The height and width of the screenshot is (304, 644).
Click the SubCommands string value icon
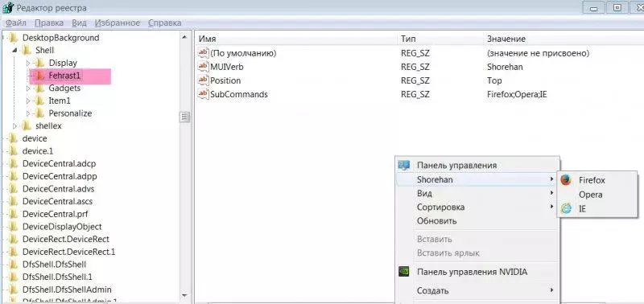pos(204,94)
